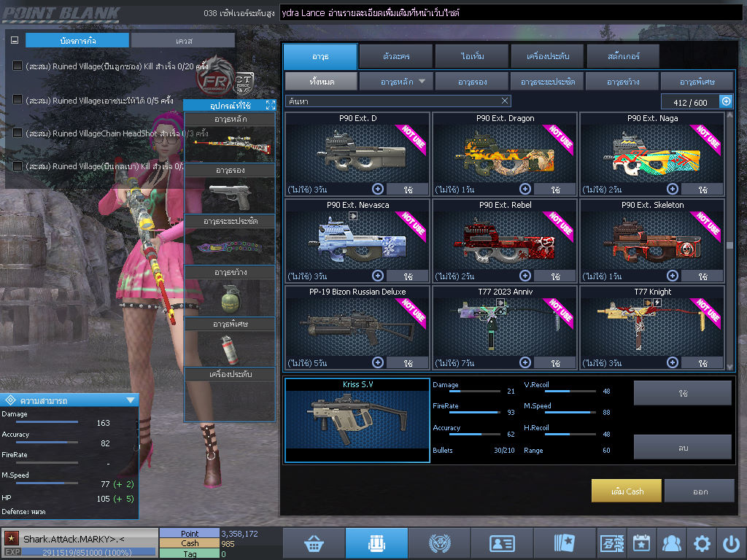The image size is (747, 560).
Task: Click plus icon next to 412 / 600
Action: [x=726, y=101]
